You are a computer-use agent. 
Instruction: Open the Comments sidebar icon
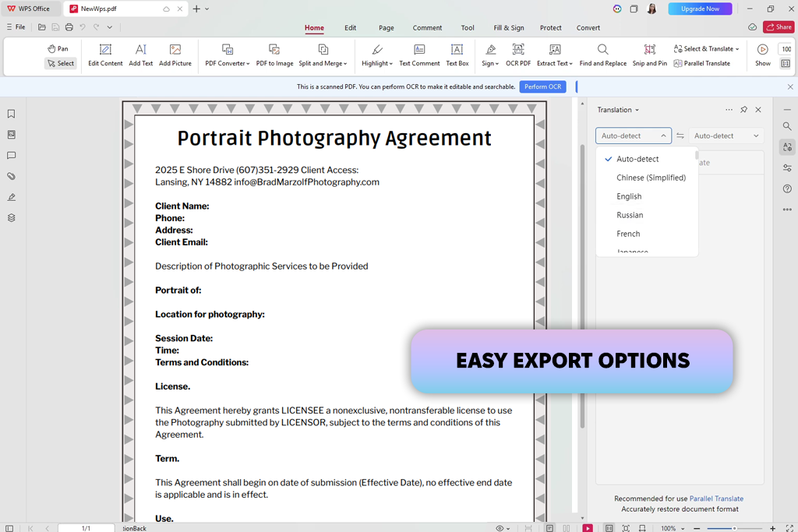click(11, 156)
